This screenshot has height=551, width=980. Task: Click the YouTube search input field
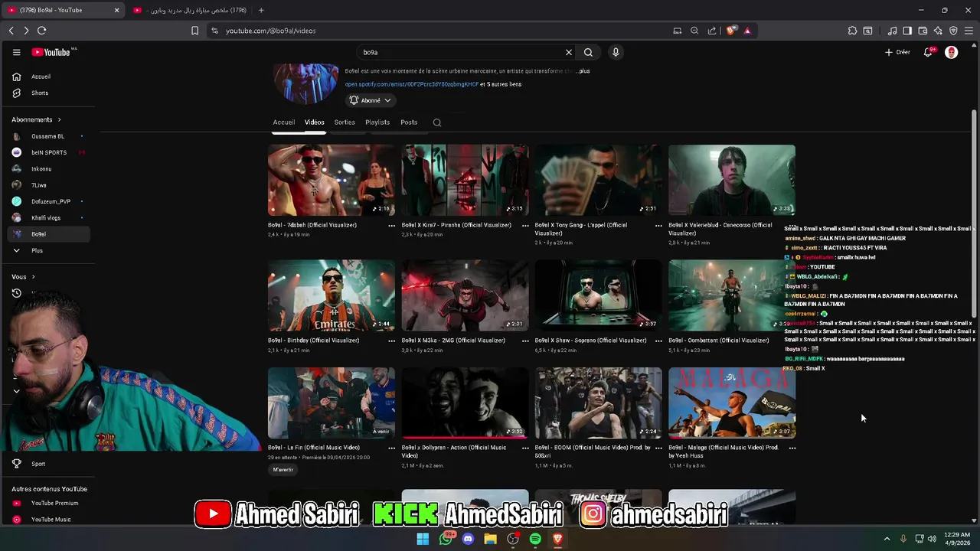click(459, 52)
